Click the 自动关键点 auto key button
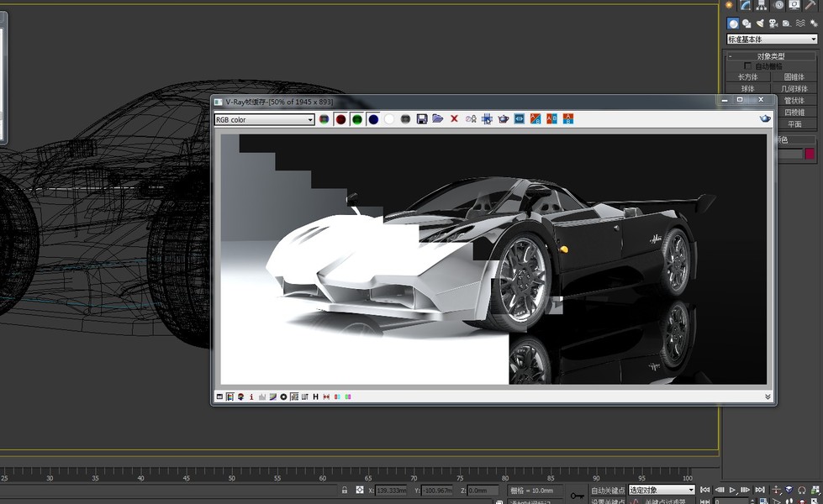 coord(607,491)
